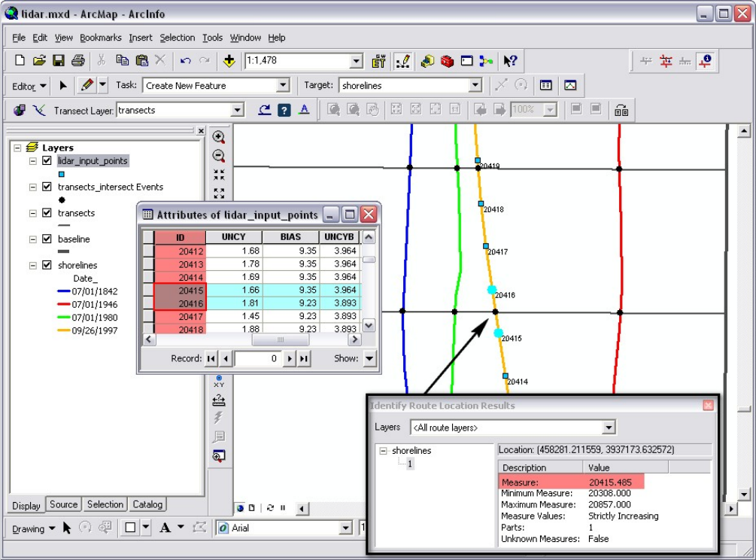Image resolution: width=756 pixels, height=560 pixels.
Task: Uncheck the shorelines layer checkbox
Action: click(x=47, y=266)
